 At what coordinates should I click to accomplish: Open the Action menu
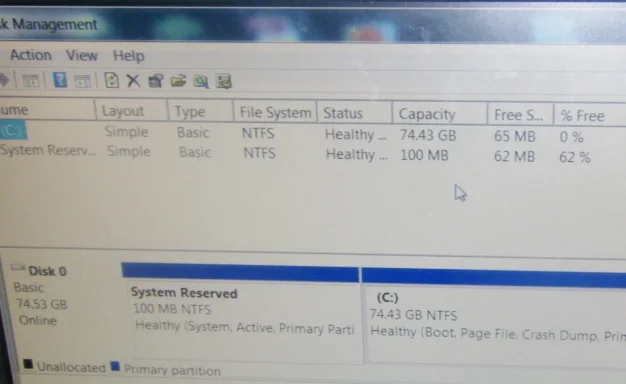(31, 55)
